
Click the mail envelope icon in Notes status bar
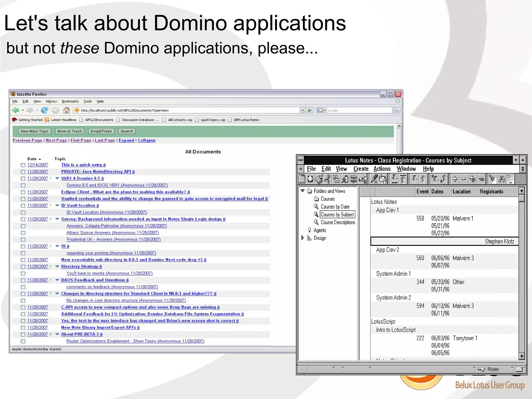[x=519, y=369]
